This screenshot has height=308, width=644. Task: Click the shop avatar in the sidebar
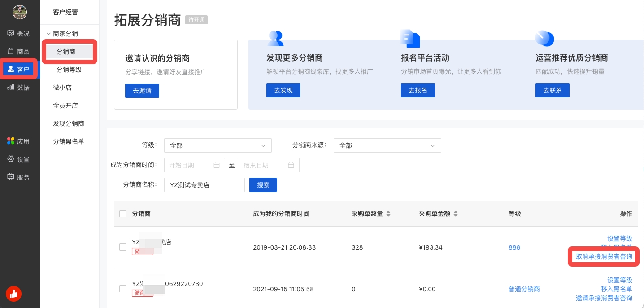coord(20,12)
